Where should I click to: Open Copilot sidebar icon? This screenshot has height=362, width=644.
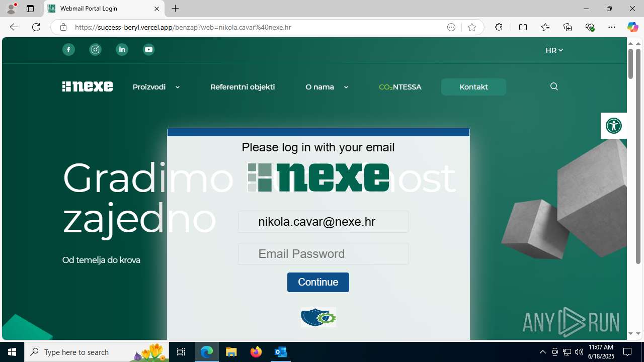(632, 27)
